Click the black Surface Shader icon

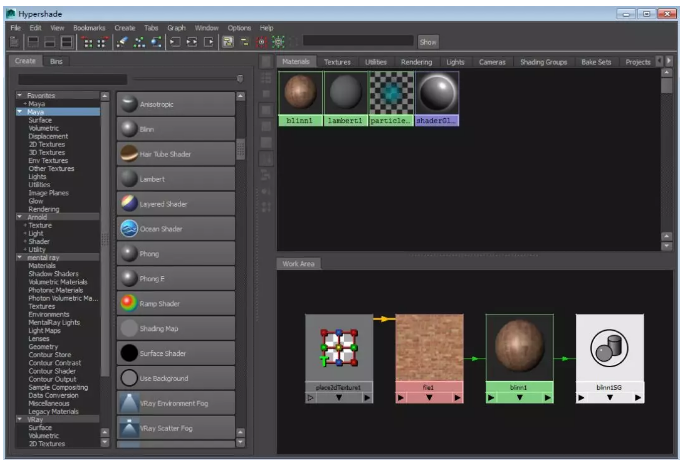pos(129,353)
